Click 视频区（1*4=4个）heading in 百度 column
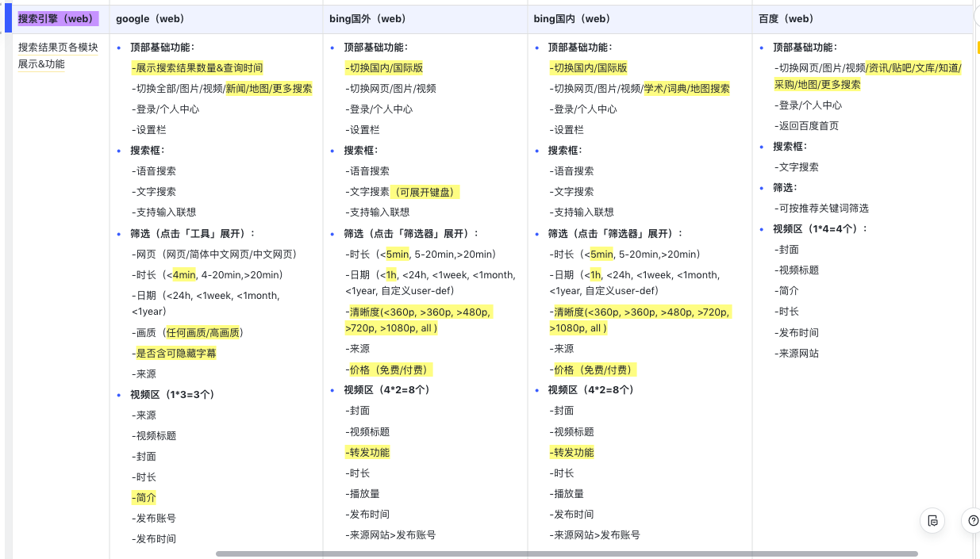Image resolution: width=980 pixels, height=559 pixels. (x=820, y=229)
